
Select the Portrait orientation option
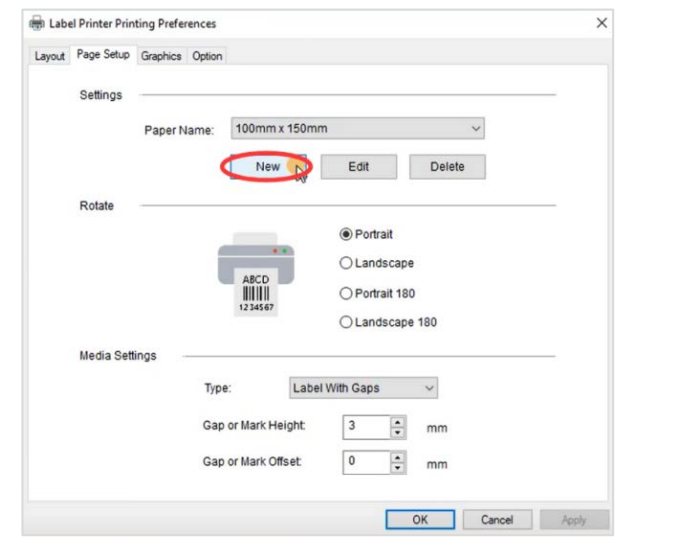[347, 234]
